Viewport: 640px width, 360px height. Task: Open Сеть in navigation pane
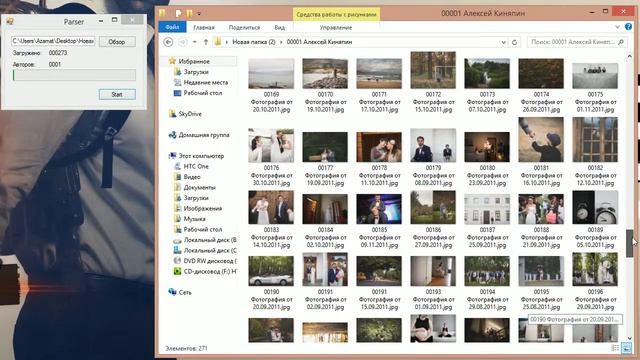185,292
